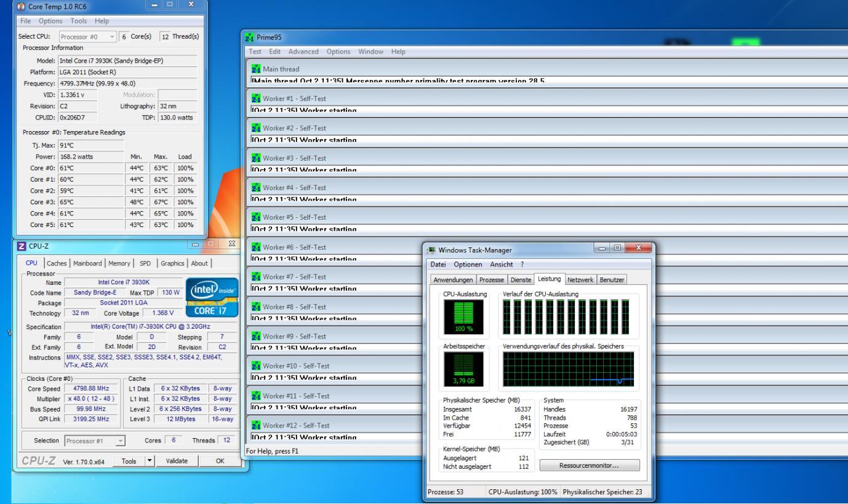Click the Prime95 title bar icon
This screenshot has height=504, width=848.
(249, 38)
